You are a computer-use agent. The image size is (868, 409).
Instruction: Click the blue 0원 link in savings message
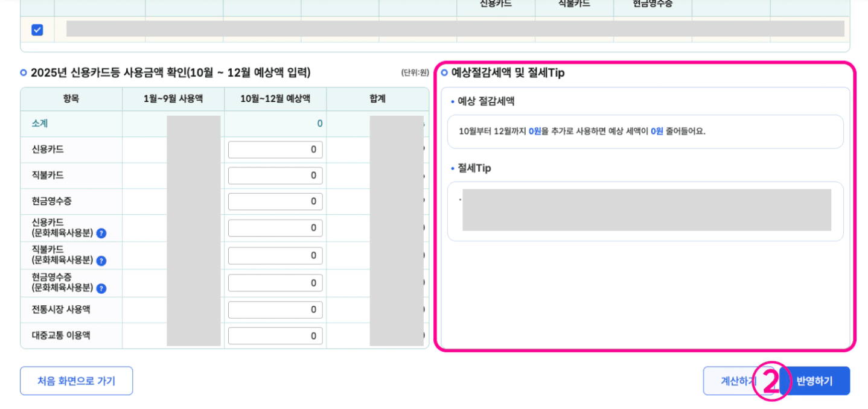pos(534,132)
